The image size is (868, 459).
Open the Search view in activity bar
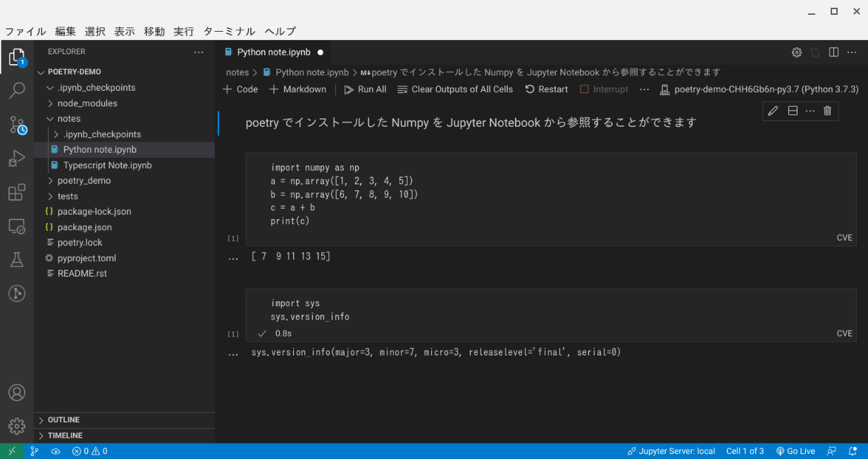click(x=16, y=90)
